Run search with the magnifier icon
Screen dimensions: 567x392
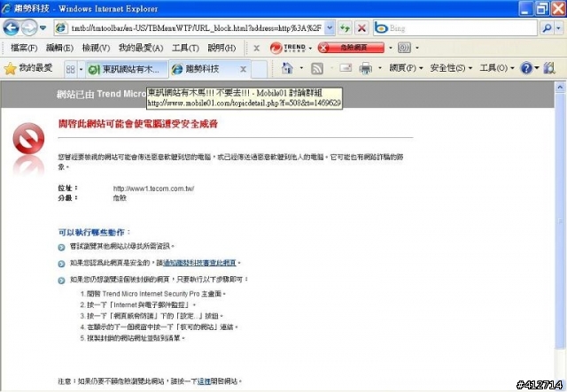[548, 27]
